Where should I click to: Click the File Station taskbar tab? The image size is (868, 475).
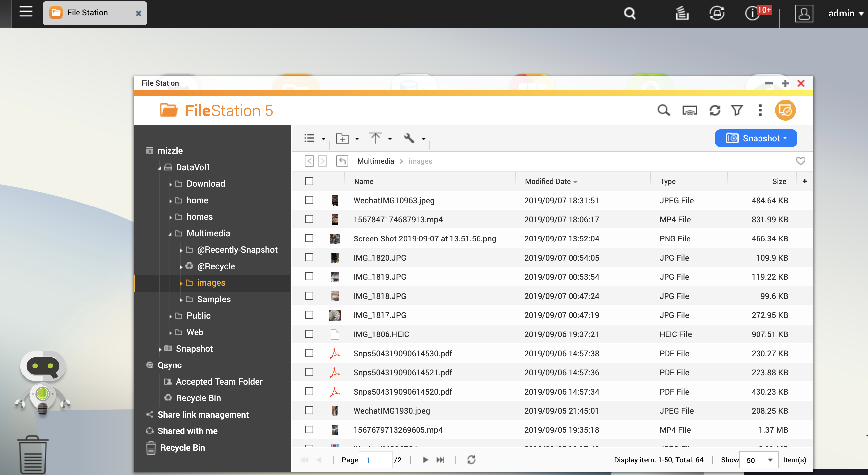pos(95,13)
